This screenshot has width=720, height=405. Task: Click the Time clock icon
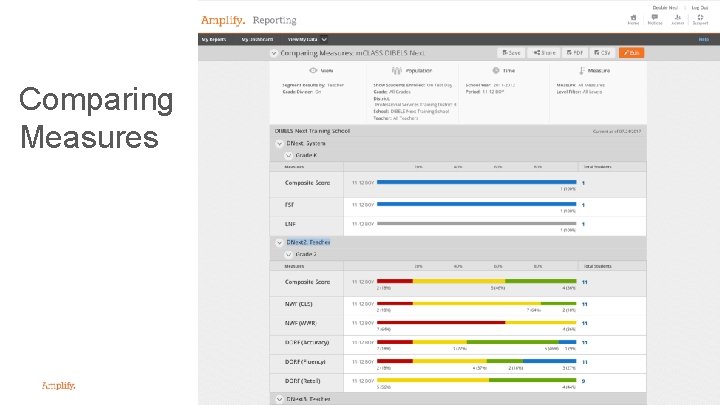(496, 71)
